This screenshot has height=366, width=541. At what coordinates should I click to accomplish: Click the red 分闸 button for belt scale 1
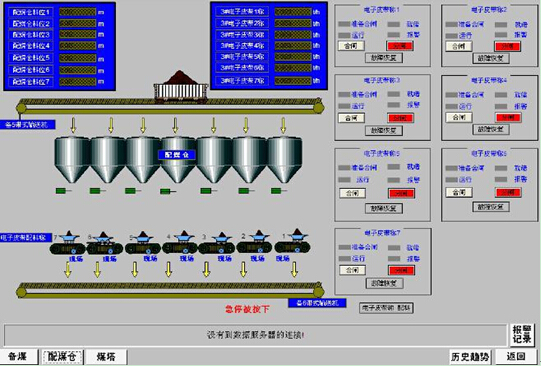point(400,46)
